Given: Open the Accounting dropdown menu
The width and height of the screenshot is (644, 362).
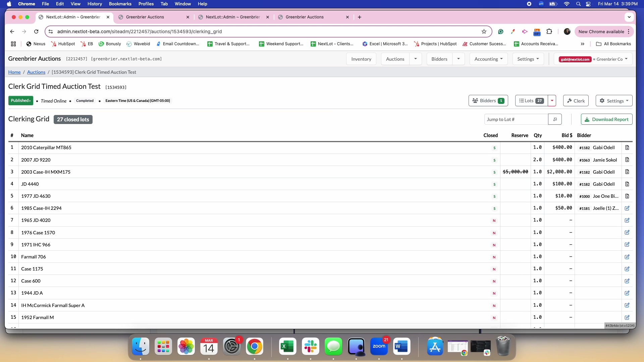Looking at the screenshot, I should (x=488, y=59).
